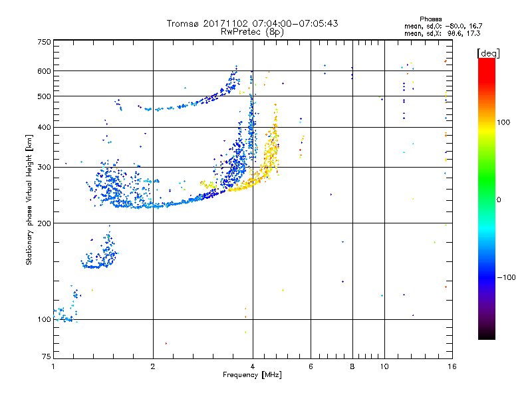The height and width of the screenshot is (399, 532).
Task: Click the plot title 'Tromsø 20171102 07:04:00-07:05:43'
Action: (252, 23)
